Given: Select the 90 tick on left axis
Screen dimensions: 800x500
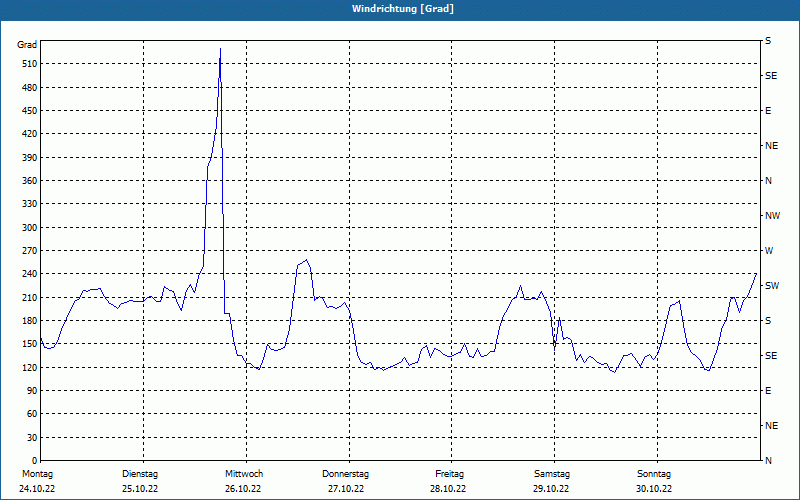Looking at the screenshot, I should tap(30, 391).
